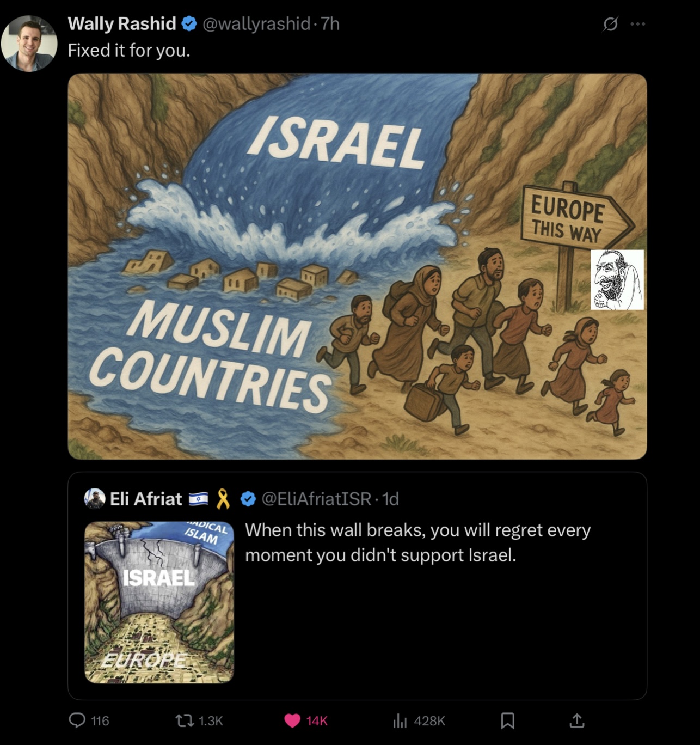The width and height of the screenshot is (700, 745).
Task: Repost using the retweet icon
Action: [x=183, y=720]
